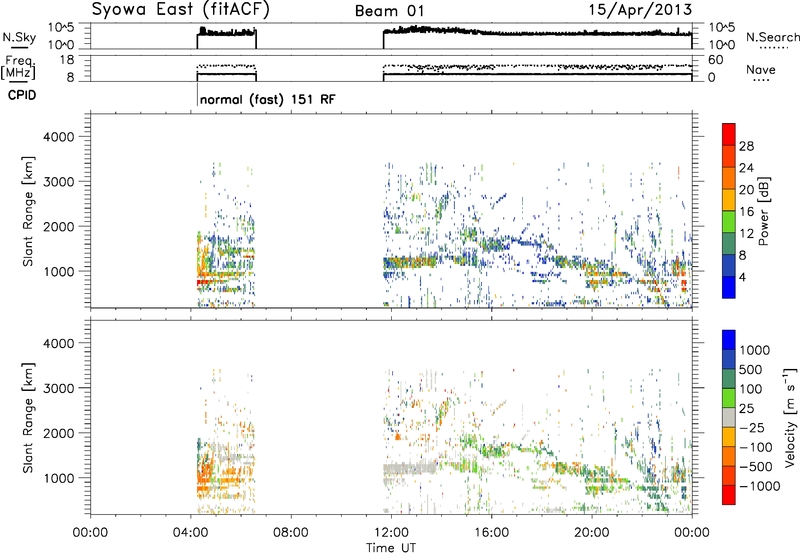
Task: Select the '-500' velocity colorbar label
Action: point(756,466)
